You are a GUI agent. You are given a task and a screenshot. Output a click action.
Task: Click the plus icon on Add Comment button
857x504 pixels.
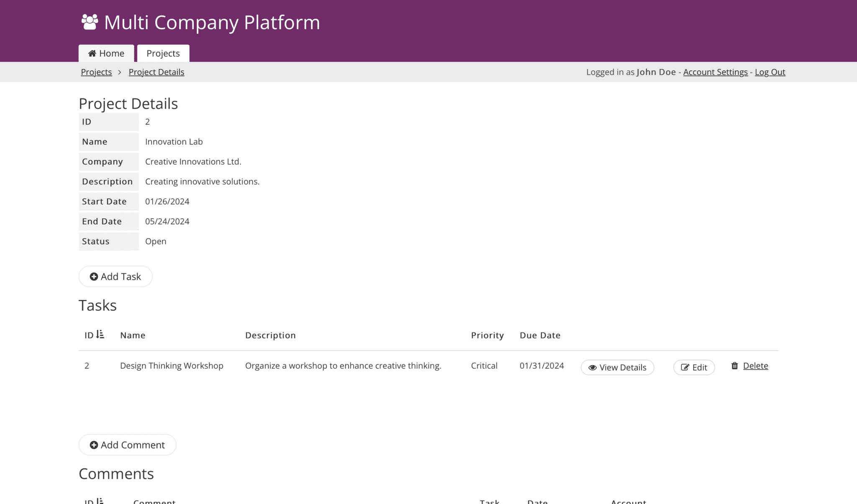[94, 445]
